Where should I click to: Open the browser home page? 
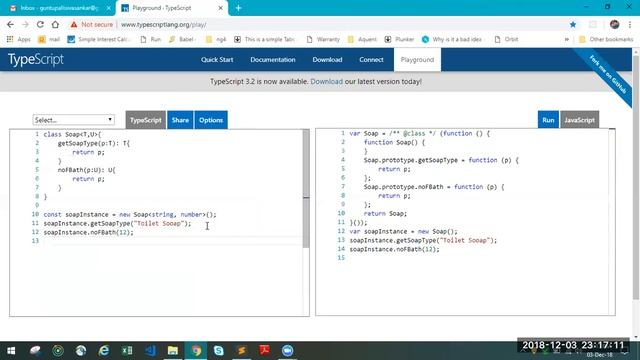click(55, 24)
